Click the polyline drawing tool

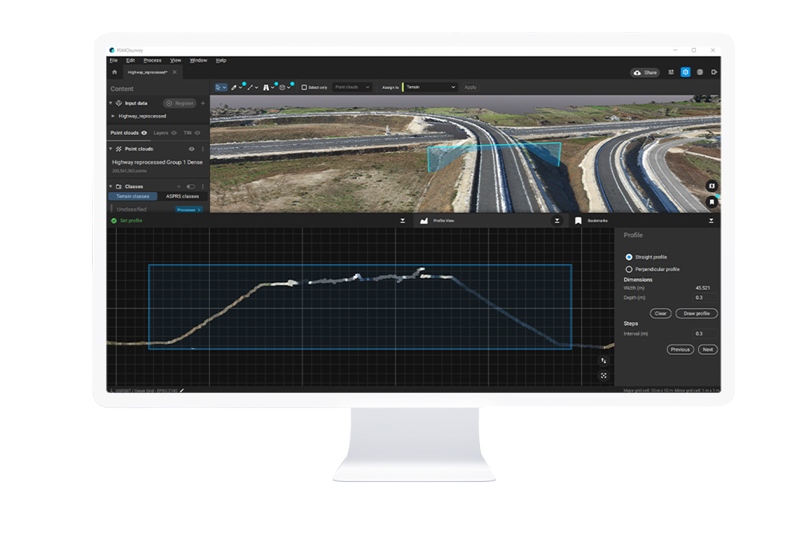click(x=251, y=87)
